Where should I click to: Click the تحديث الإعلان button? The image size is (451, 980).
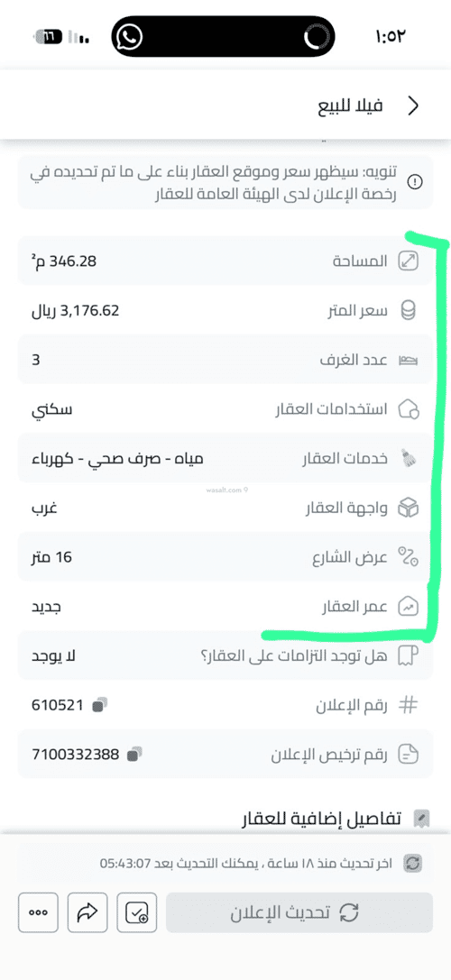point(299,912)
